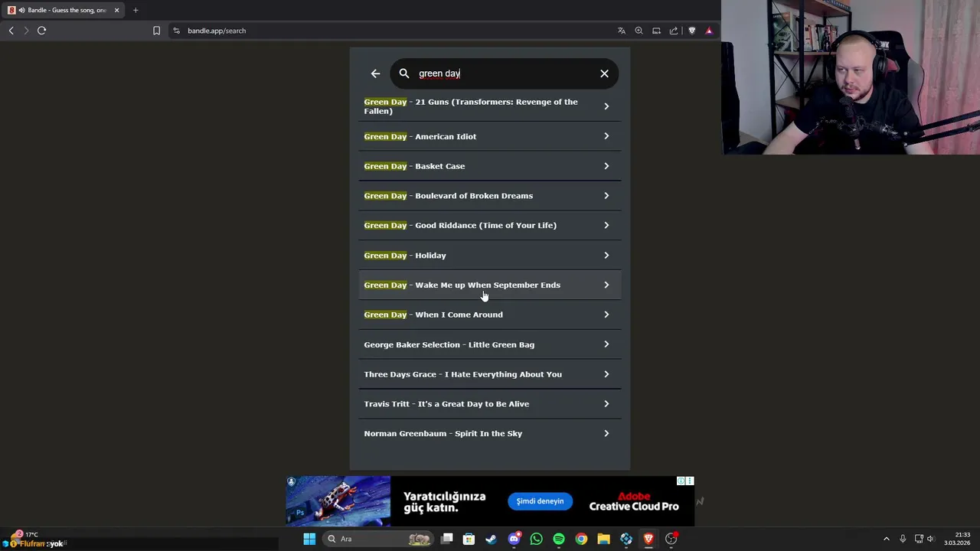The width and height of the screenshot is (980, 551).
Task: Close the Bandle browser tab
Action: (x=116, y=10)
